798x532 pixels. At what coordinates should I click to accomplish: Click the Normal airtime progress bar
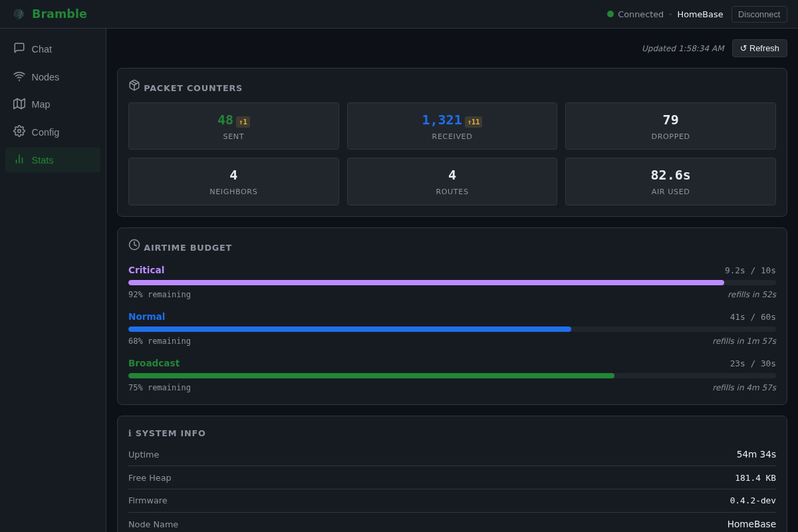pos(452,329)
